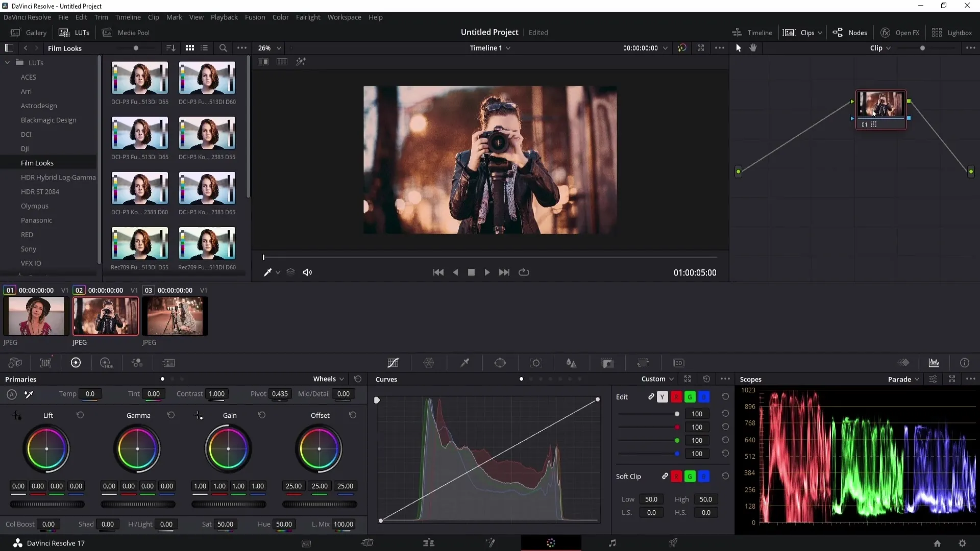This screenshot has height=551, width=980.
Task: Toggle the Nodes panel button
Action: tap(850, 32)
